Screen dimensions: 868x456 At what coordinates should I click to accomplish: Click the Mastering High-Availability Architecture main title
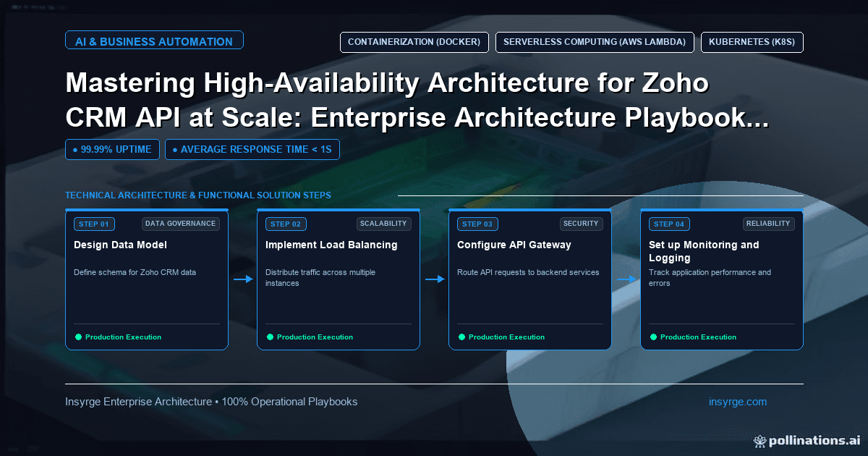coord(417,102)
